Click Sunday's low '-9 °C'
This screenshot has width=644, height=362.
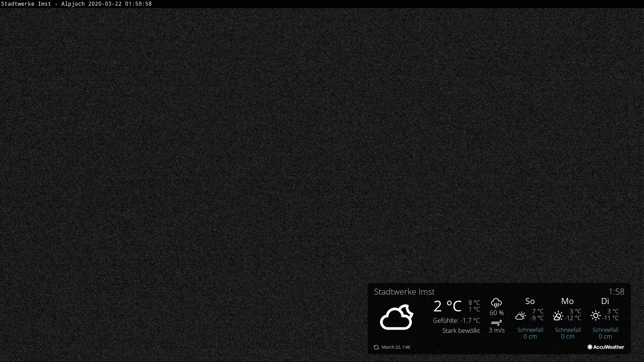click(x=537, y=318)
